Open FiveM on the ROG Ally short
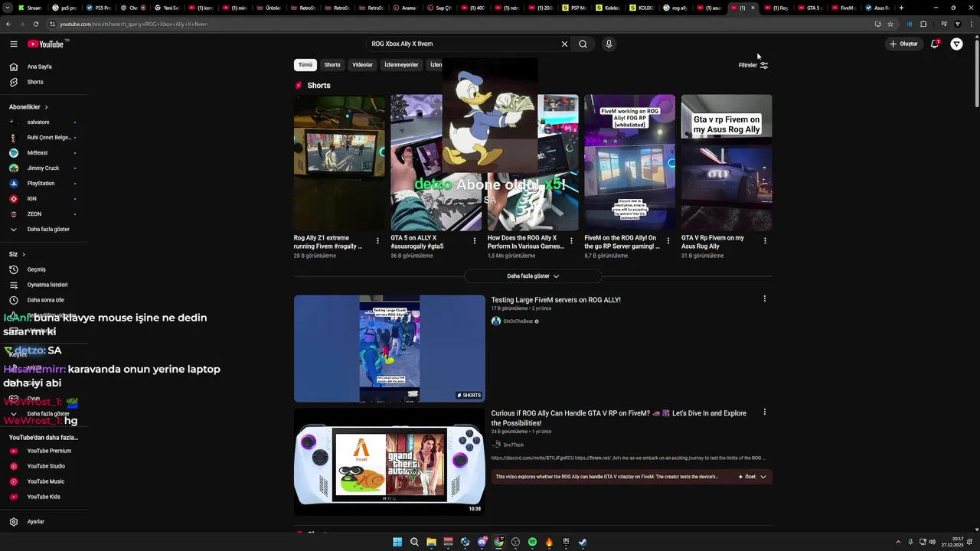Screen dimensions: 980x551 [630, 162]
